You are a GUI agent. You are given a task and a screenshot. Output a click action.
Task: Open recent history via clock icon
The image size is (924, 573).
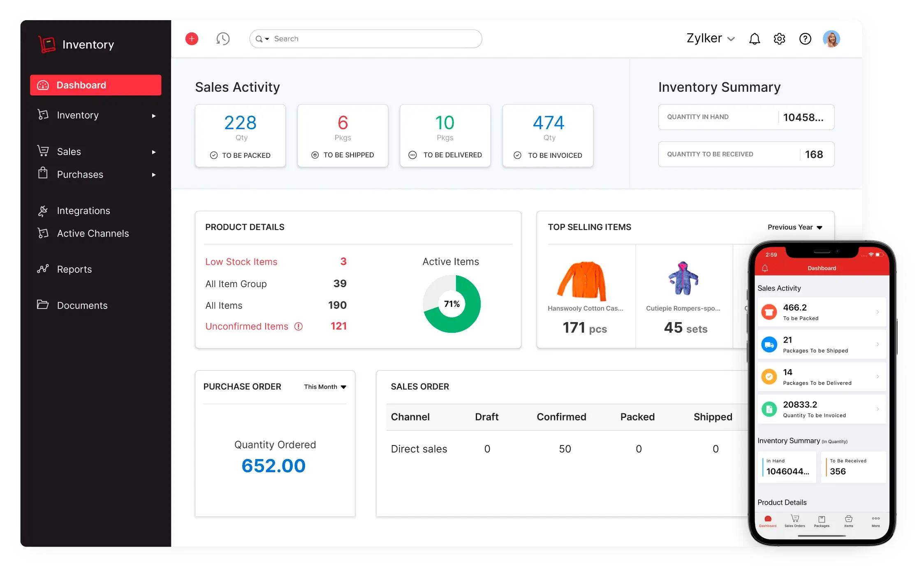(x=223, y=38)
